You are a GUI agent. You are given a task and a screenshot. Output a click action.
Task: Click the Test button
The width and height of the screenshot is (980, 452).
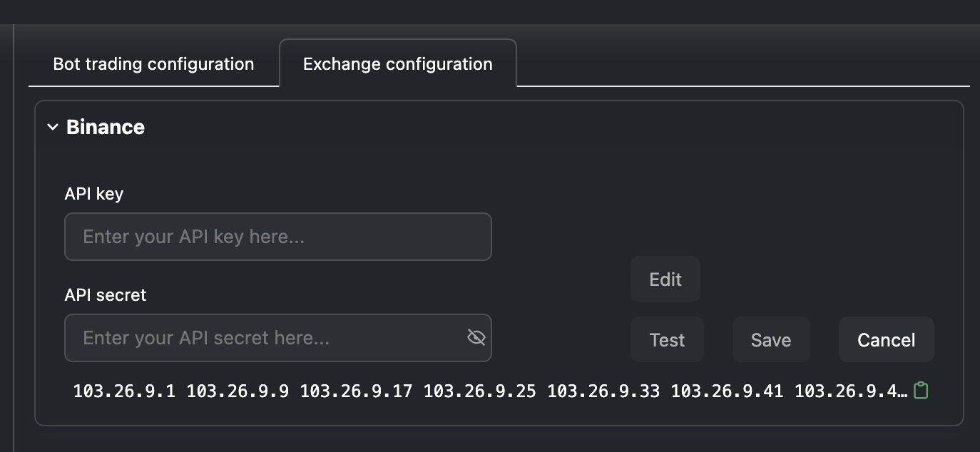tap(667, 340)
